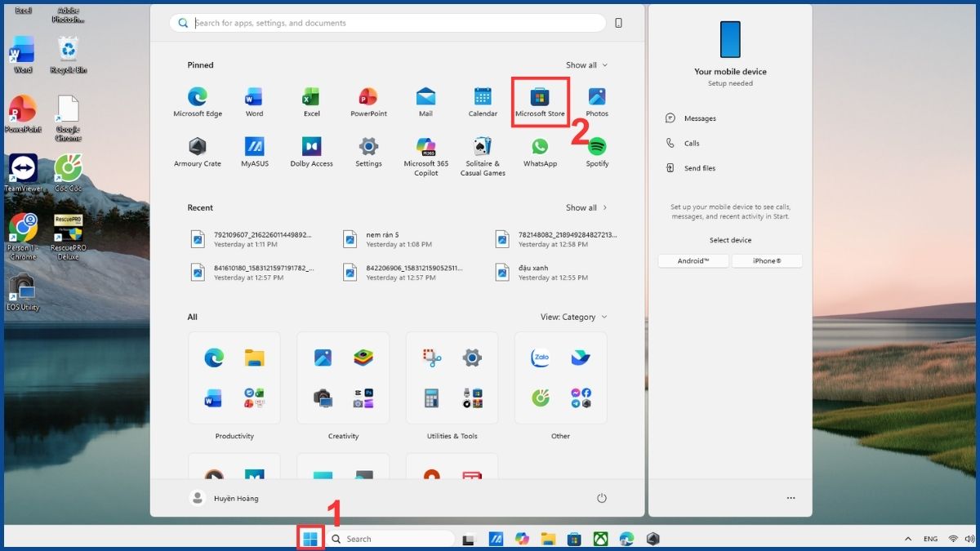Open Cốc Cốc in the Other group
The height and width of the screenshot is (551, 980).
click(x=540, y=398)
